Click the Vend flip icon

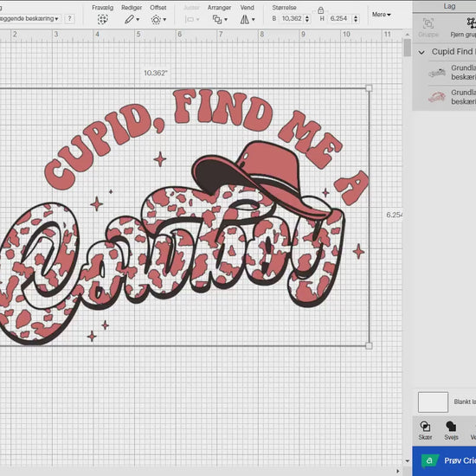pos(244,19)
